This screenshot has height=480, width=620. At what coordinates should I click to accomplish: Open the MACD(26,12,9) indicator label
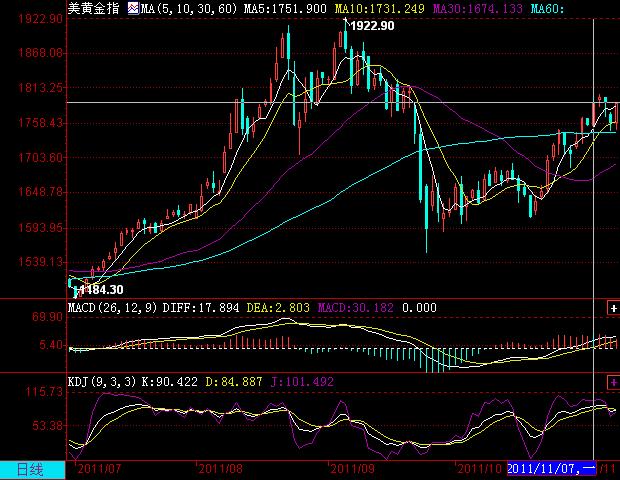coord(114,308)
